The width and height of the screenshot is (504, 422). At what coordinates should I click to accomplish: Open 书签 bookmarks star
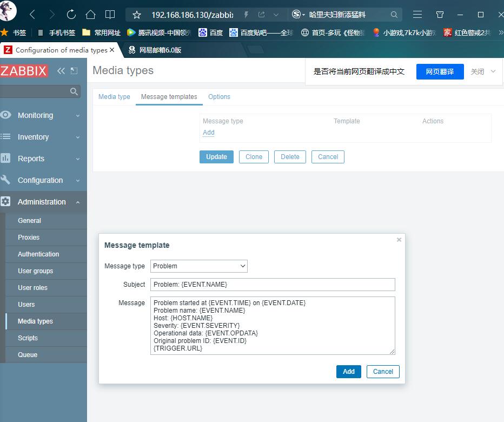(x=14, y=32)
